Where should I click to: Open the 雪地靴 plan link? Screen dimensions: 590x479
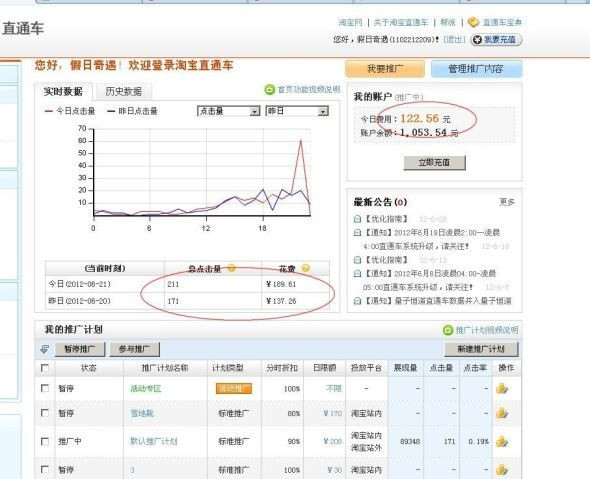click(142, 413)
